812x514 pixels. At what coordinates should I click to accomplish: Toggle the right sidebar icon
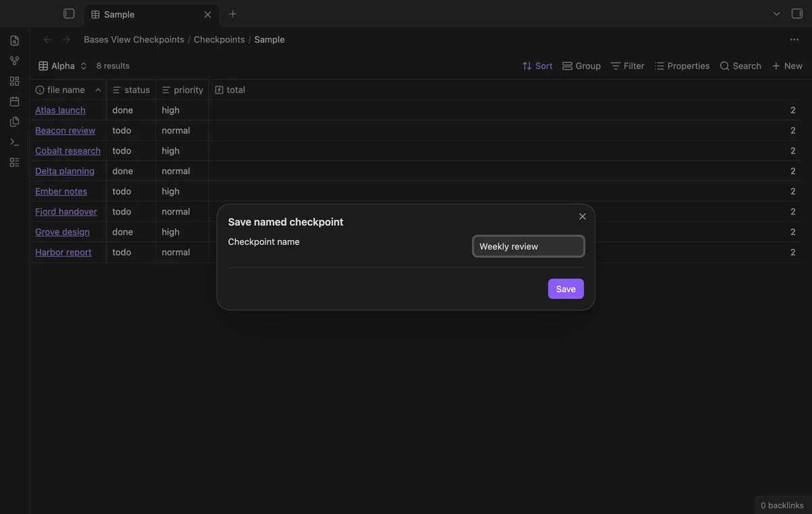(797, 14)
